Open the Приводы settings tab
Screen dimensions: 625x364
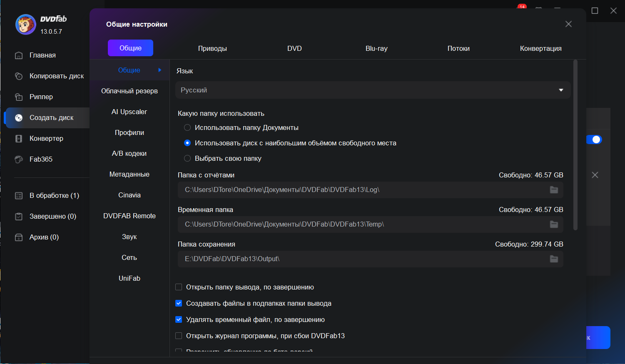click(x=212, y=48)
